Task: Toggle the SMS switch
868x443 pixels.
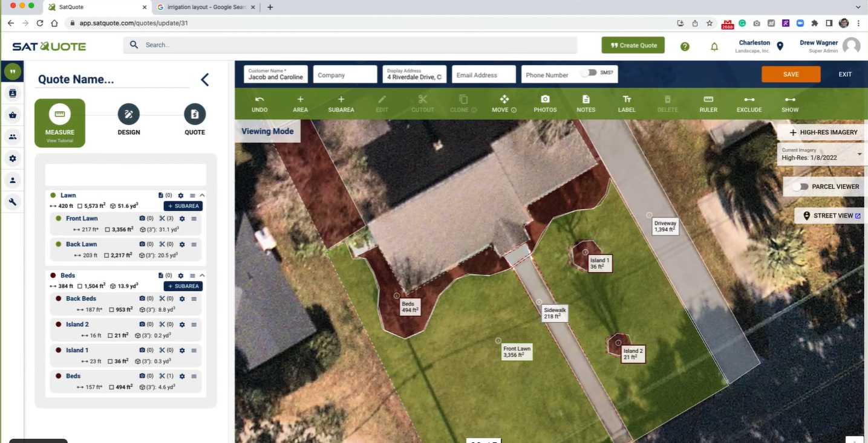Action: point(587,73)
